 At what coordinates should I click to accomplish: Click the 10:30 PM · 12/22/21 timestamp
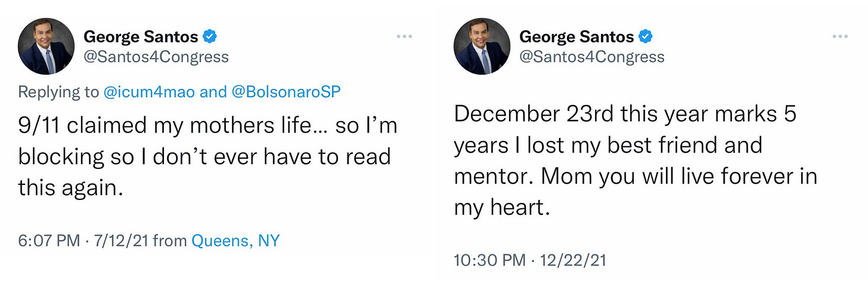(x=530, y=261)
